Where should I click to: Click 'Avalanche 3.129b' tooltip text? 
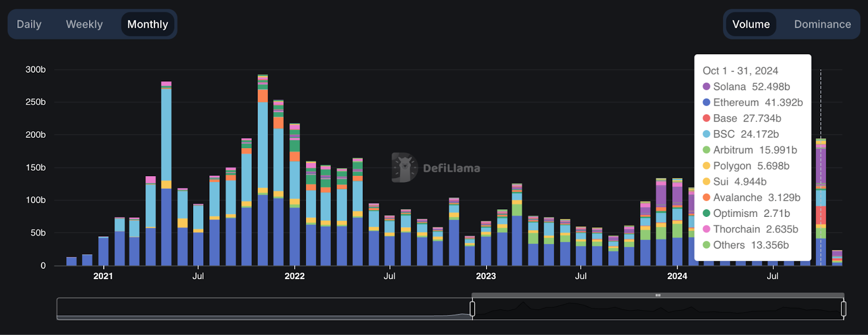coord(757,197)
